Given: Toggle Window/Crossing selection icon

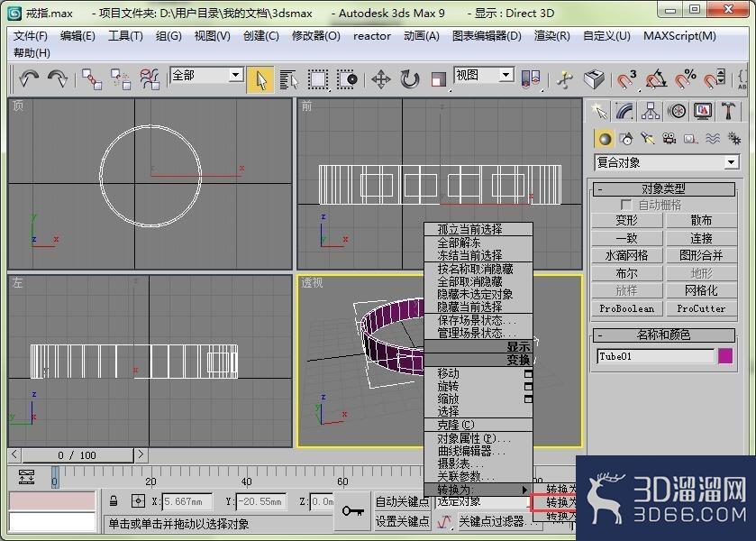Looking at the screenshot, I should coord(347,79).
